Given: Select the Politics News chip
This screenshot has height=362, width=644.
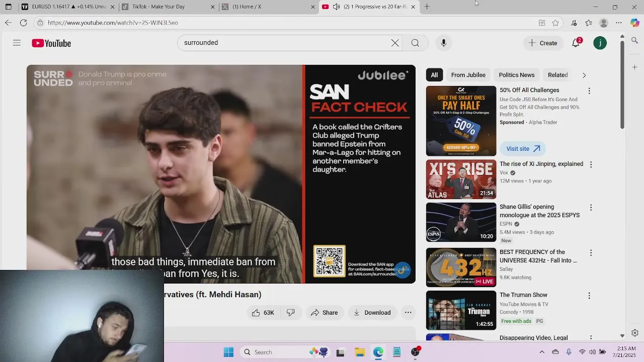Looking at the screenshot, I should [x=517, y=75].
